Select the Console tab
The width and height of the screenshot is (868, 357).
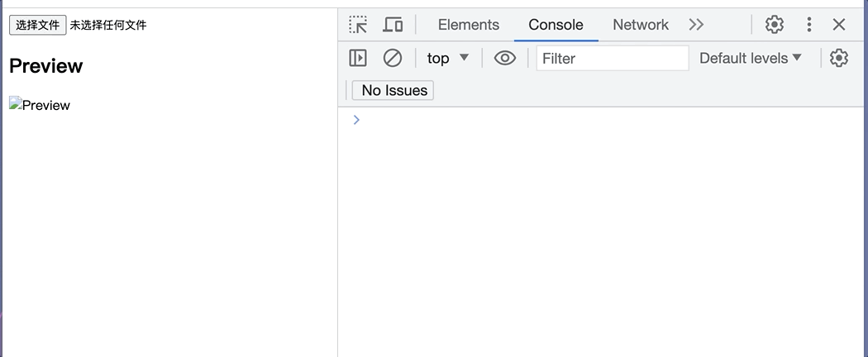tap(556, 25)
